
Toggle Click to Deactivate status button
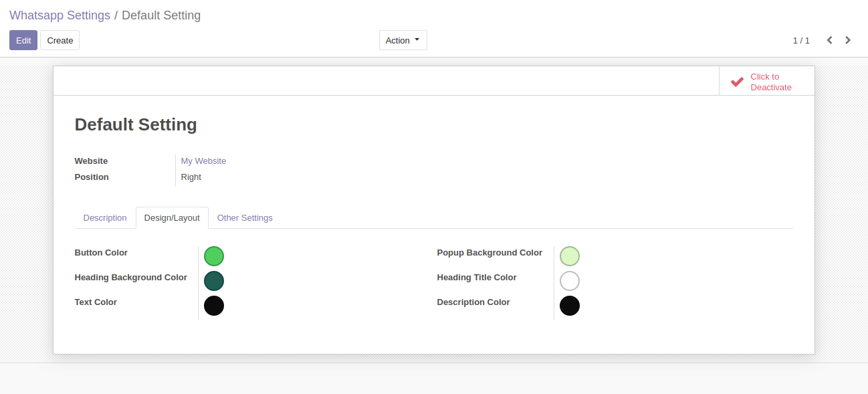(767, 82)
